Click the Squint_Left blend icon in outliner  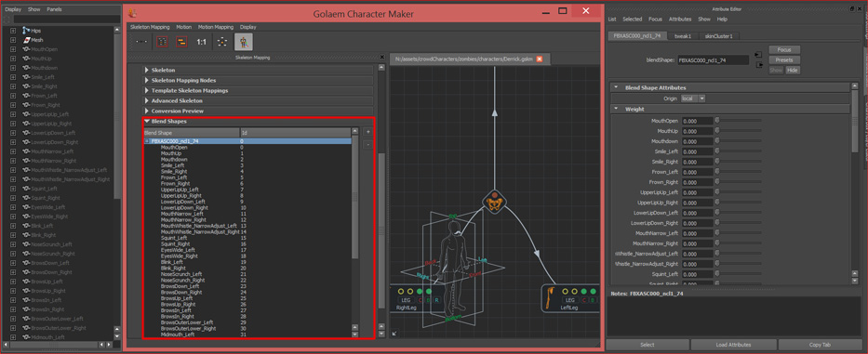click(x=26, y=189)
